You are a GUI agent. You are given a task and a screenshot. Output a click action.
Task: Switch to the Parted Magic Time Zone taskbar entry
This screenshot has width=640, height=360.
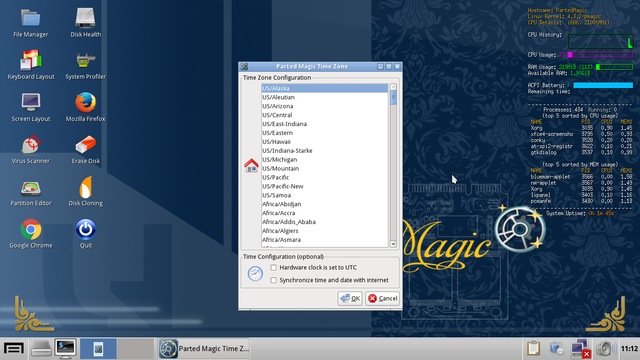[x=204, y=349]
